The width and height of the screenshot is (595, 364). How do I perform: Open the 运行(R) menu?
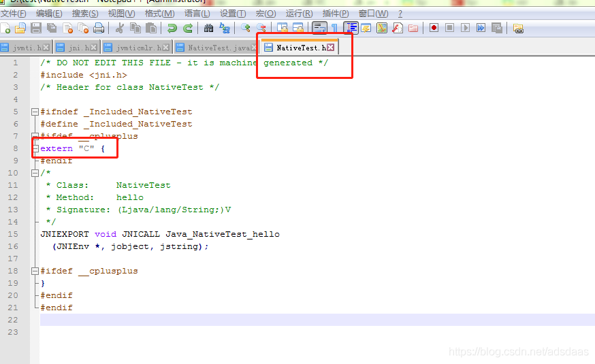click(x=299, y=14)
